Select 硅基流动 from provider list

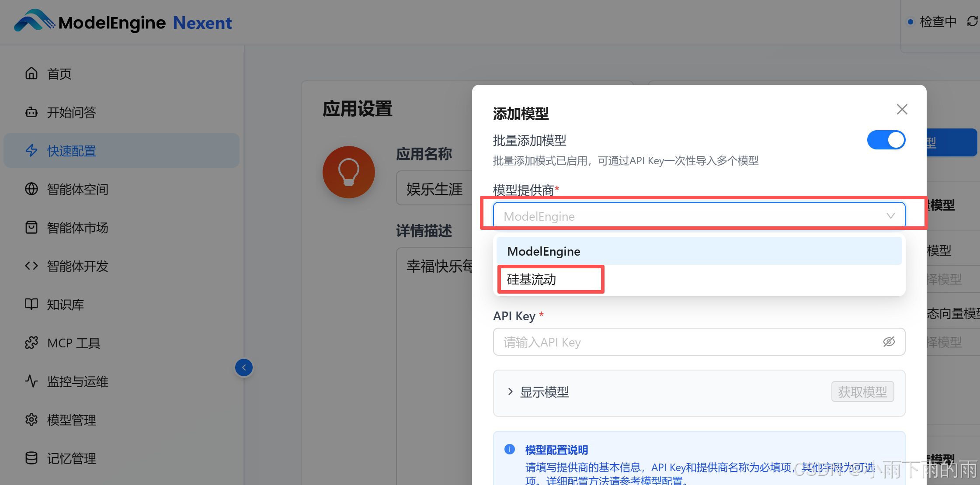[x=532, y=280]
